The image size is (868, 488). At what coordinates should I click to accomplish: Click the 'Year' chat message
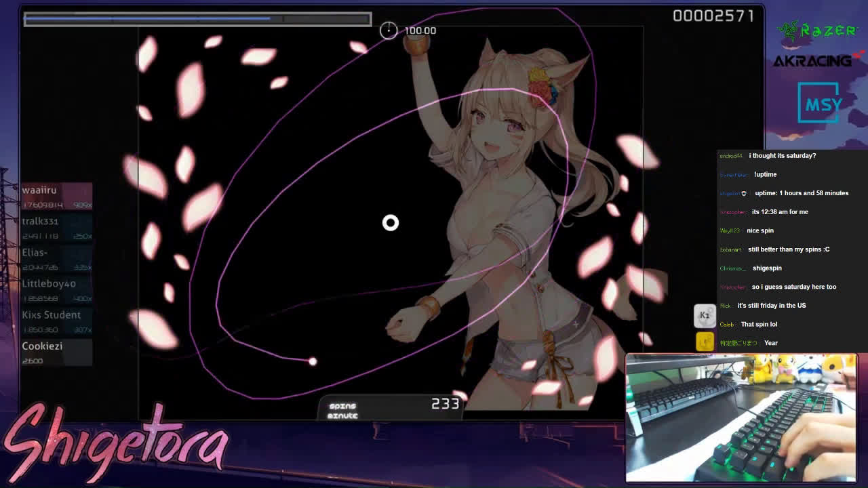[x=771, y=343]
